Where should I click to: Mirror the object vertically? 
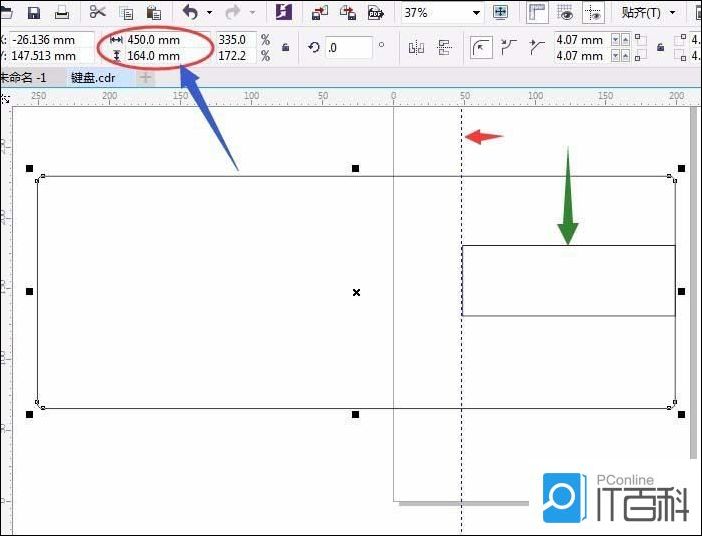tap(445, 47)
